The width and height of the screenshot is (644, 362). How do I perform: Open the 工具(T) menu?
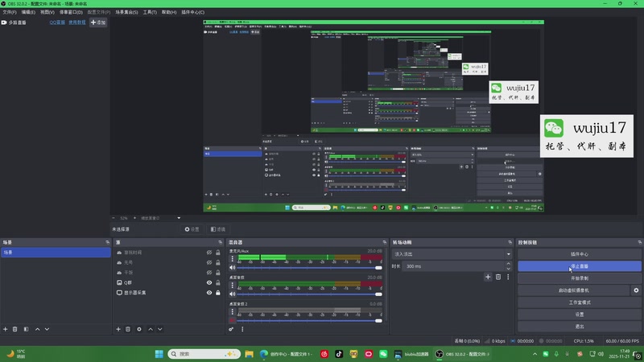tap(150, 12)
